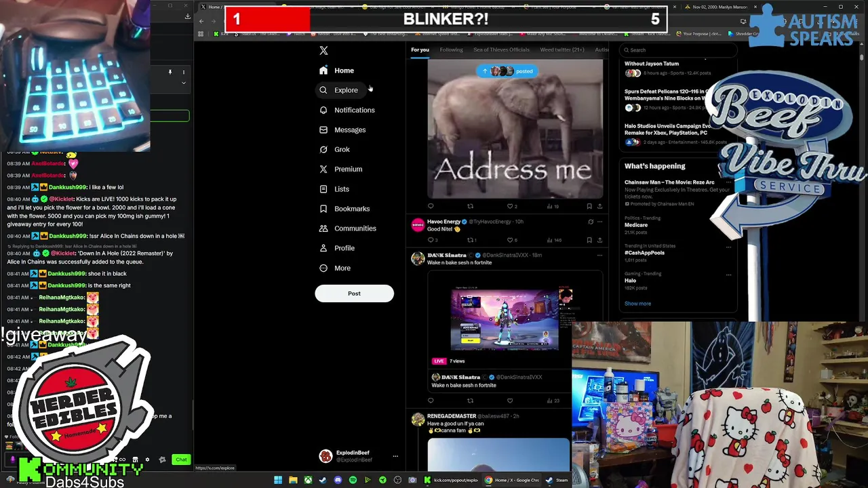Switch to Weed twitter (21+) tab
868x488 pixels.
click(561, 49)
